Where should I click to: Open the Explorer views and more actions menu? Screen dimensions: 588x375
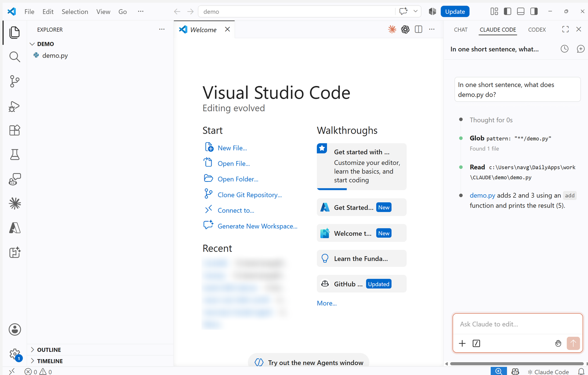pos(162,29)
